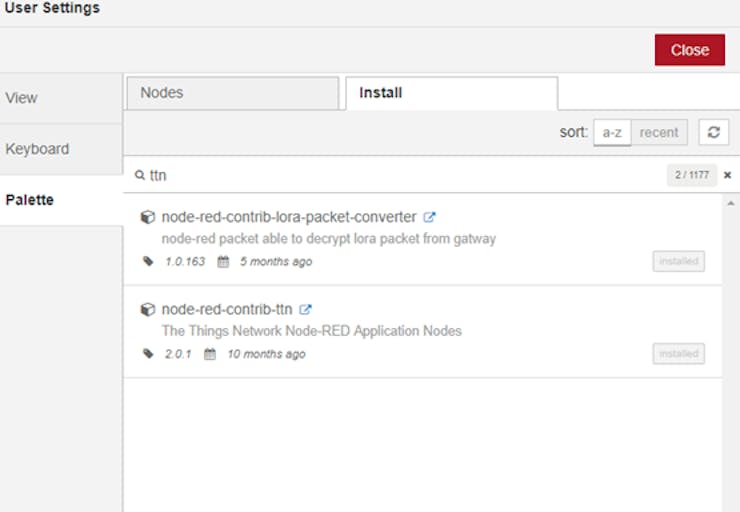This screenshot has height=512, width=740.
Task: Sort modules alphabetically with a-z
Action: pyautogui.click(x=612, y=133)
